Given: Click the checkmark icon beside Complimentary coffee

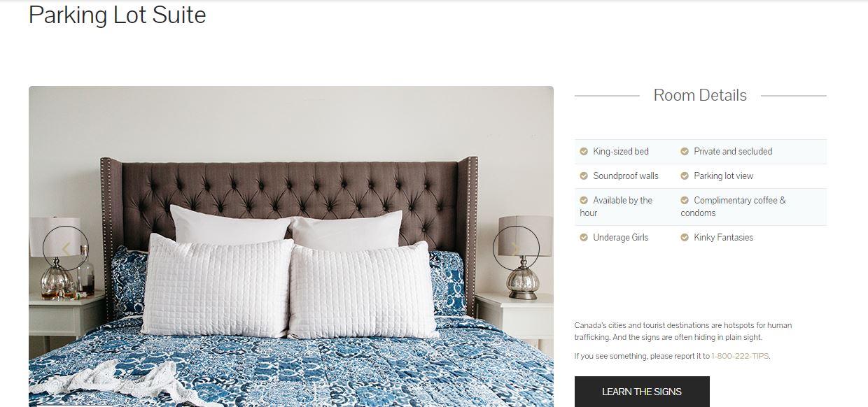Looking at the screenshot, I should tap(685, 200).
